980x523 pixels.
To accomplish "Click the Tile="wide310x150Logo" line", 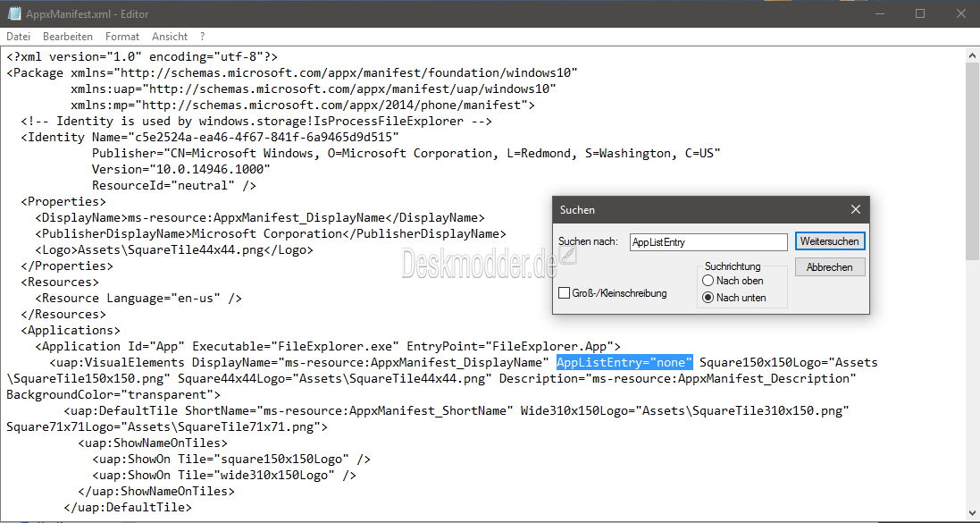I will (223, 476).
